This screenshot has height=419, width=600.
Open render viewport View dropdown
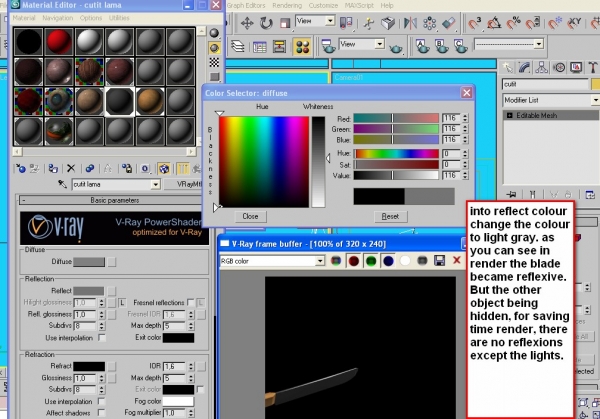click(x=379, y=44)
